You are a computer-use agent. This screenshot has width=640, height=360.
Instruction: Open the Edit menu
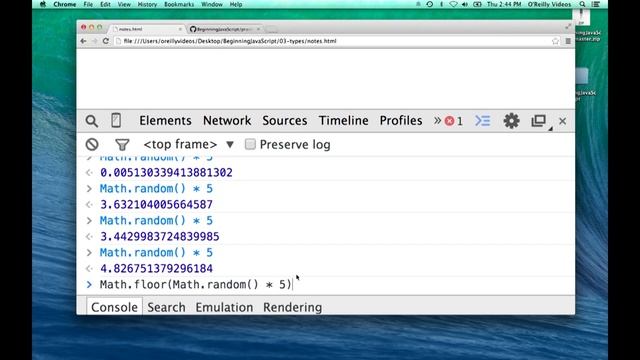[105, 4]
